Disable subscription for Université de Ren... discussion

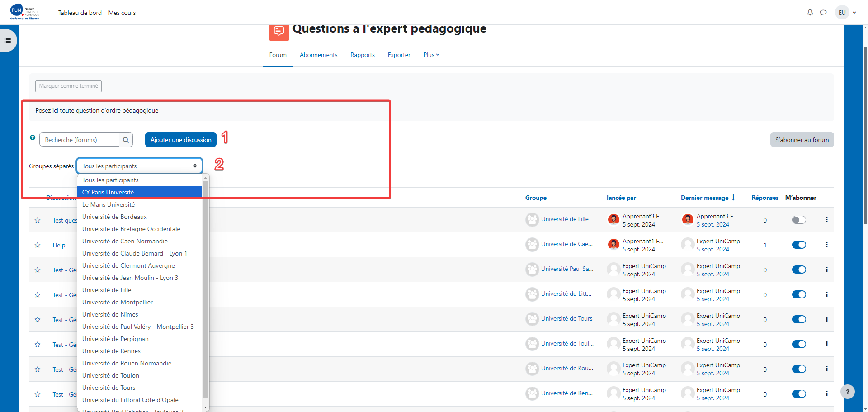coord(799,394)
